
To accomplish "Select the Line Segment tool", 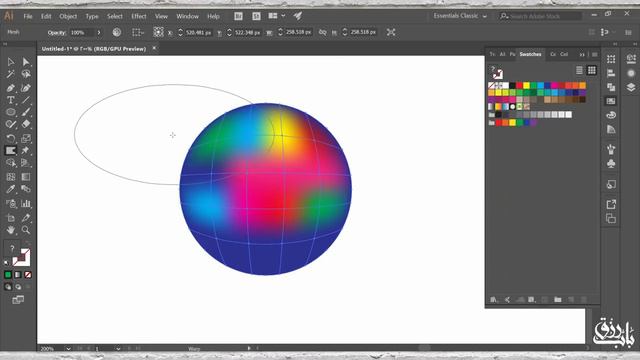I will click(26, 100).
